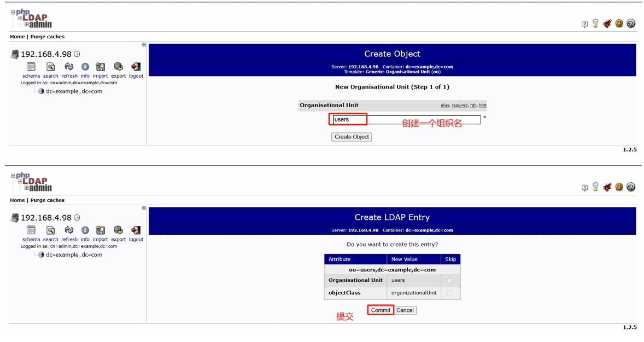The width and height of the screenshot is (644, 342).
Task: Click the donate lightbulb icon in lower header
Action: pyautogui.click(x=595, y=187)
